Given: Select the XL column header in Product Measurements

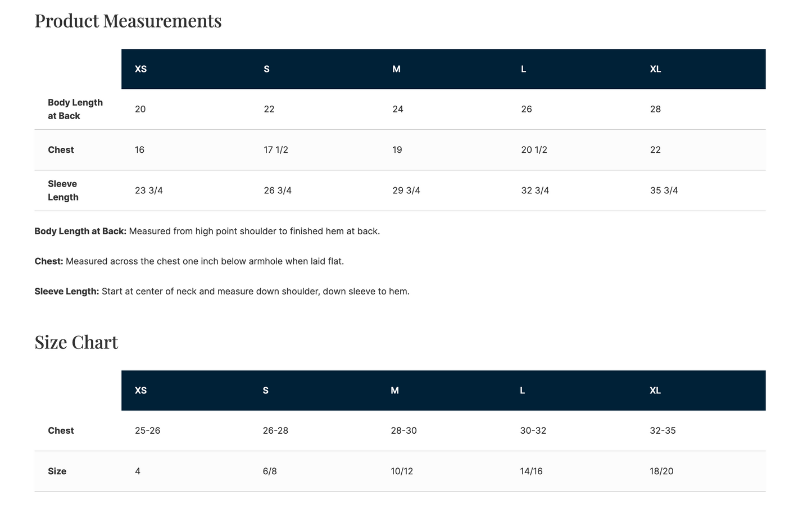Looking at the screenshot, I should pos(656,69).
